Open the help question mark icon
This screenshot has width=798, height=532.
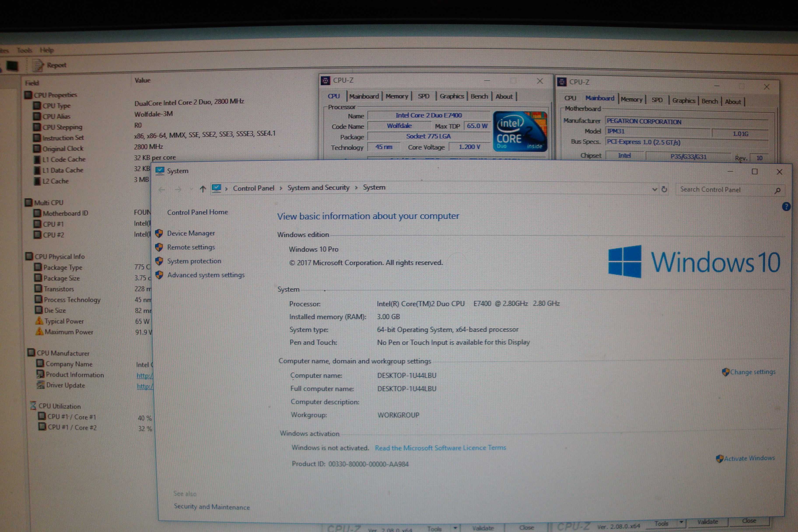pos(786,206)
